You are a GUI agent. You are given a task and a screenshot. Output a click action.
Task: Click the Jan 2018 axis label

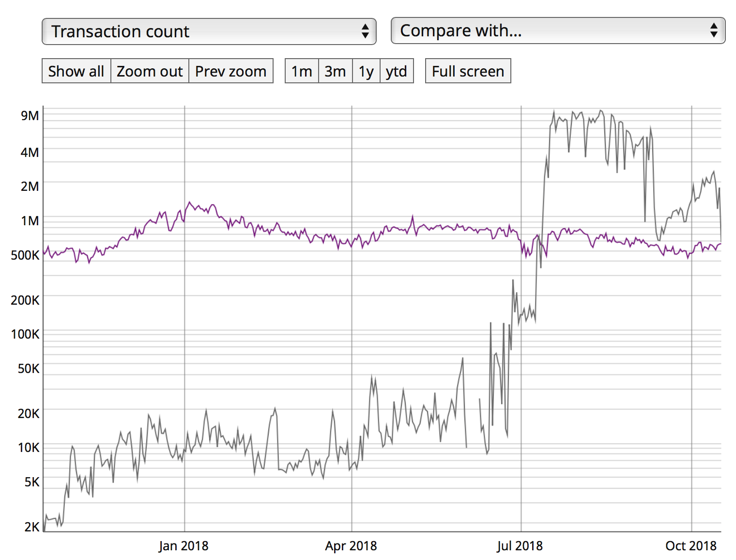coord(184,546)
